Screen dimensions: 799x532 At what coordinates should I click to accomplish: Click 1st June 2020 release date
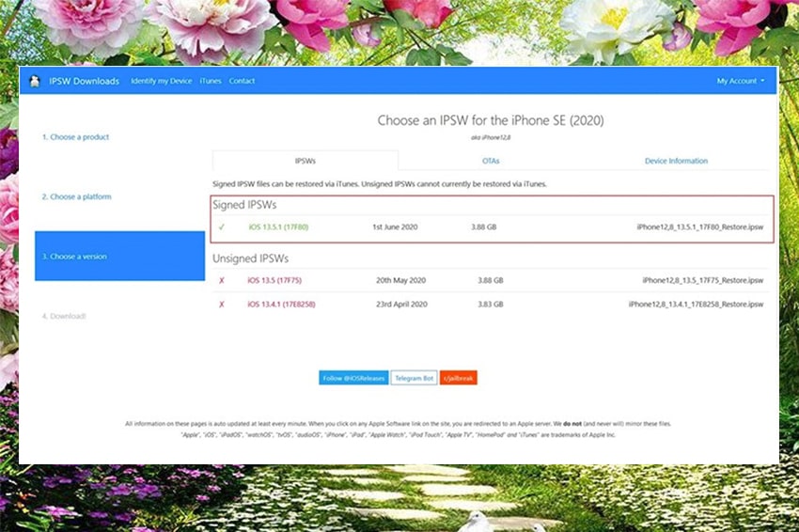click(x=395, y=227)
